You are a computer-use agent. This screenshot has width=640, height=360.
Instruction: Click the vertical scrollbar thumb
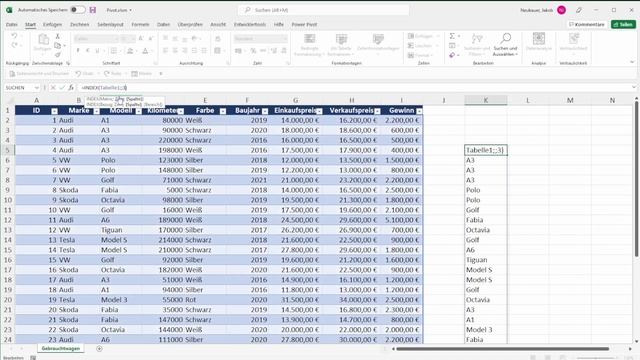coord(636,179)
